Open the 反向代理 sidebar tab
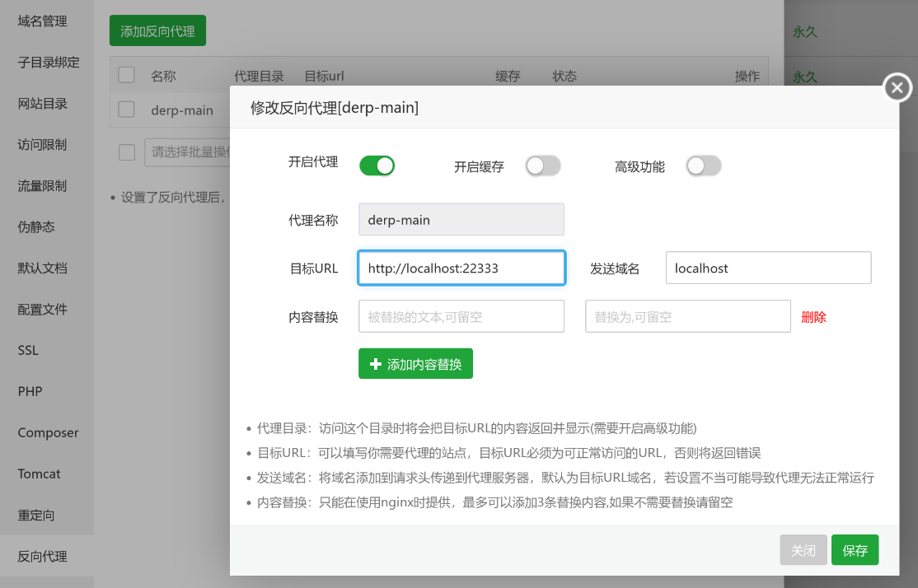This screenshot has height=588, width=918. pyautogui.click(x=43, y=557)
